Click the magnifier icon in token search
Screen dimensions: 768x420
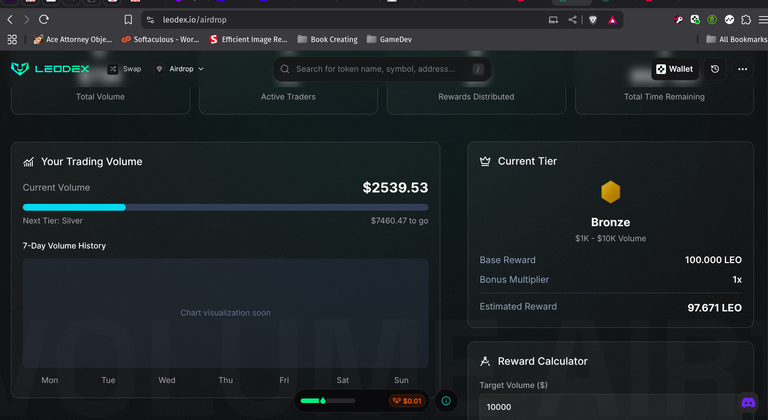[285, 69]
